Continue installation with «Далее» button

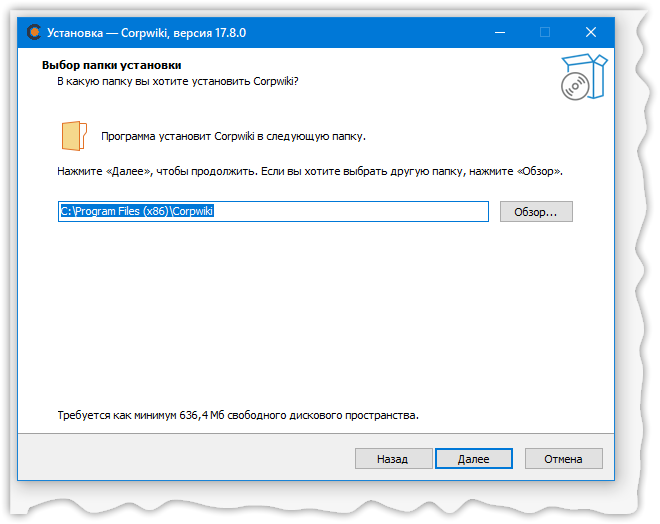[473, 459]
